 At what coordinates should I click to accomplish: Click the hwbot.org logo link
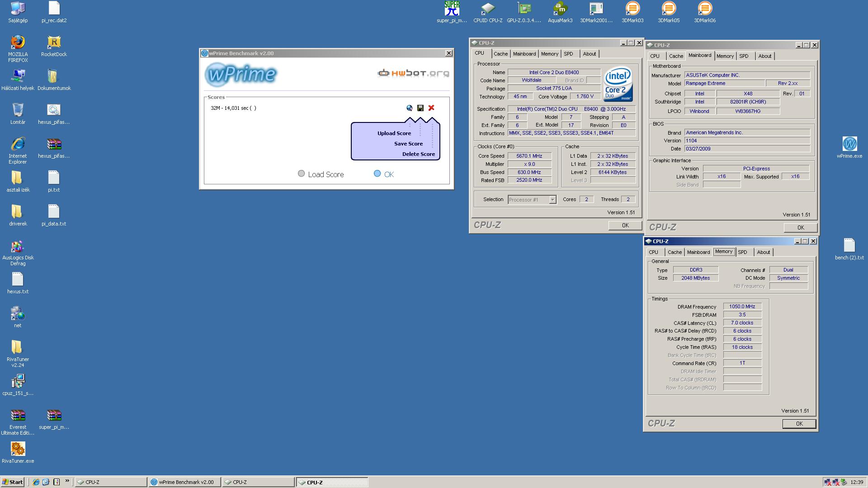point(413,73)
